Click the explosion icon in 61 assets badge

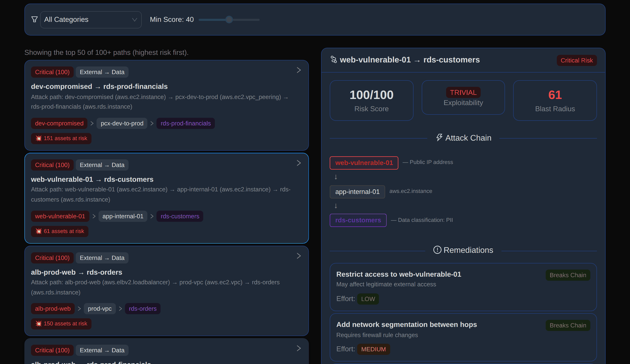39,231
